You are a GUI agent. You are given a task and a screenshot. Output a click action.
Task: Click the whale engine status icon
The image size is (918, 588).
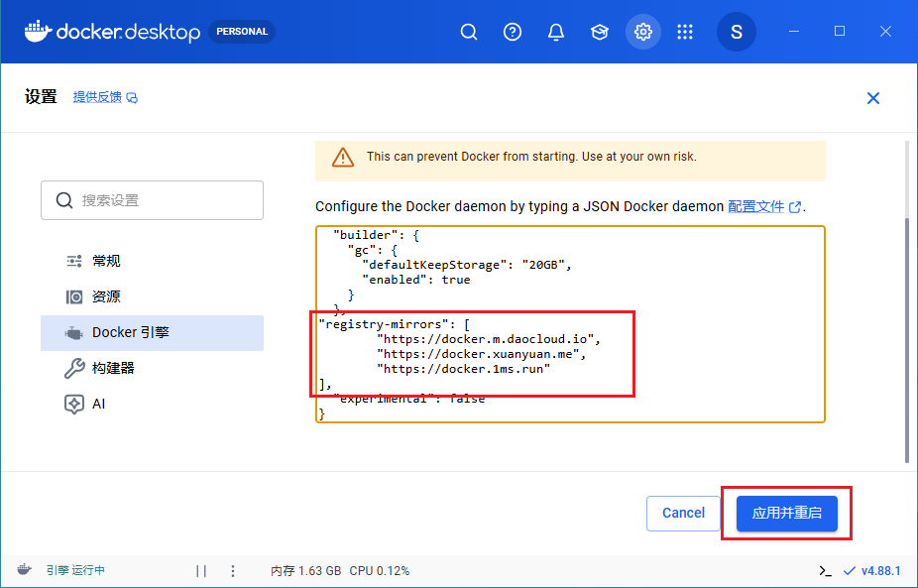(x=24, y=569)
